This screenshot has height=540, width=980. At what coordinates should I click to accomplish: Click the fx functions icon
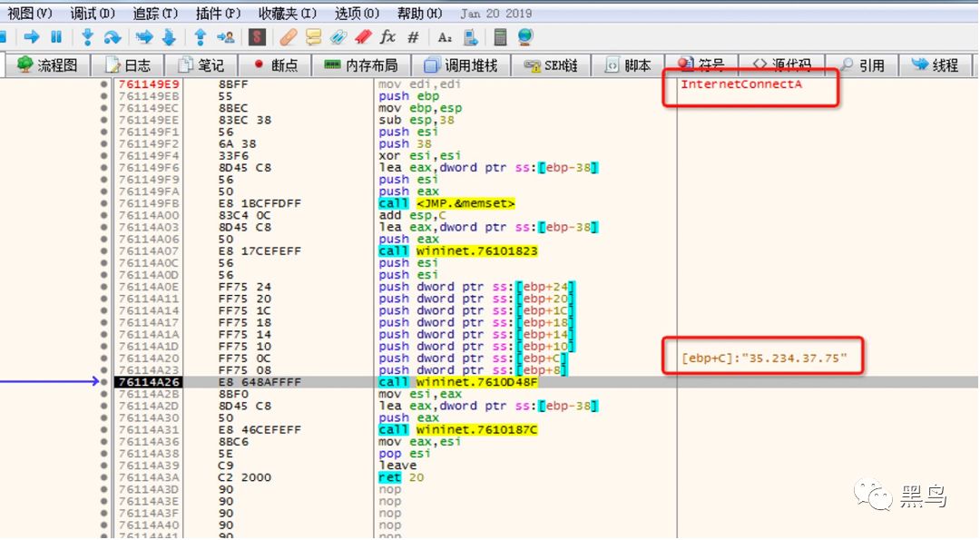point(387,37)
